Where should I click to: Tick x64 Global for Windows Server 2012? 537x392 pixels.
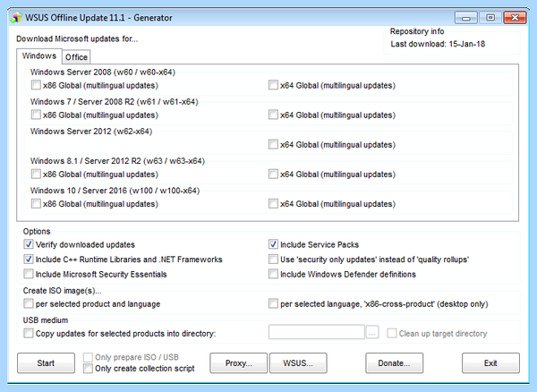pos(273,144)
